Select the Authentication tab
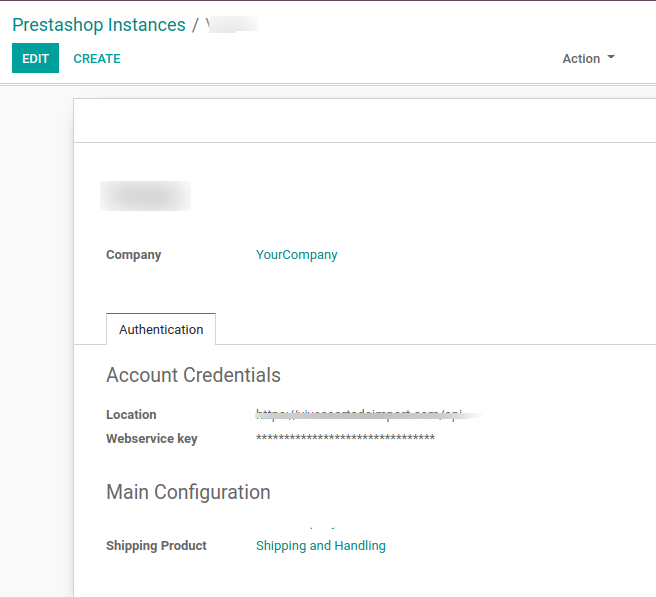 click(x=161, y=329)
